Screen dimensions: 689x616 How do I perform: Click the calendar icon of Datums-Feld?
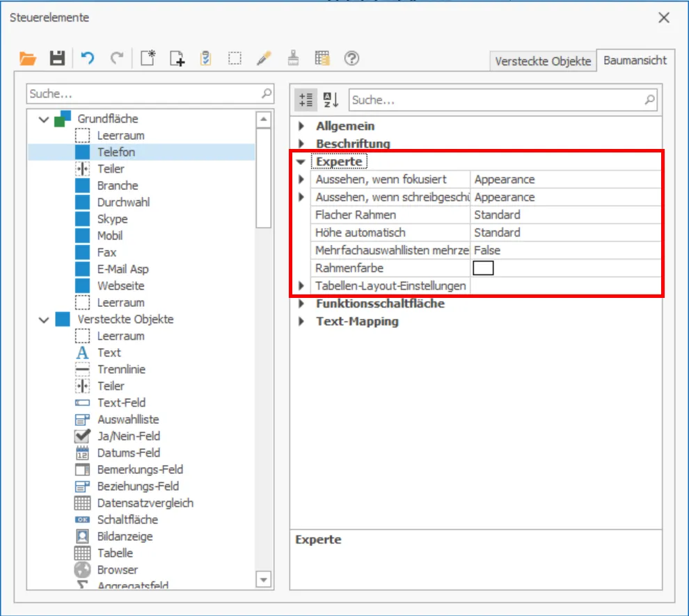[x=82, y=452]
